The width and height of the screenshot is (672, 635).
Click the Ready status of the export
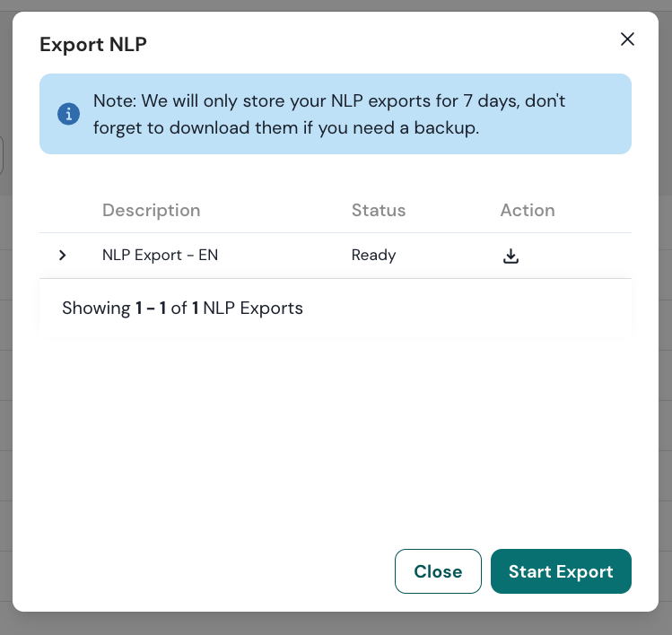(x=373, y=256)
